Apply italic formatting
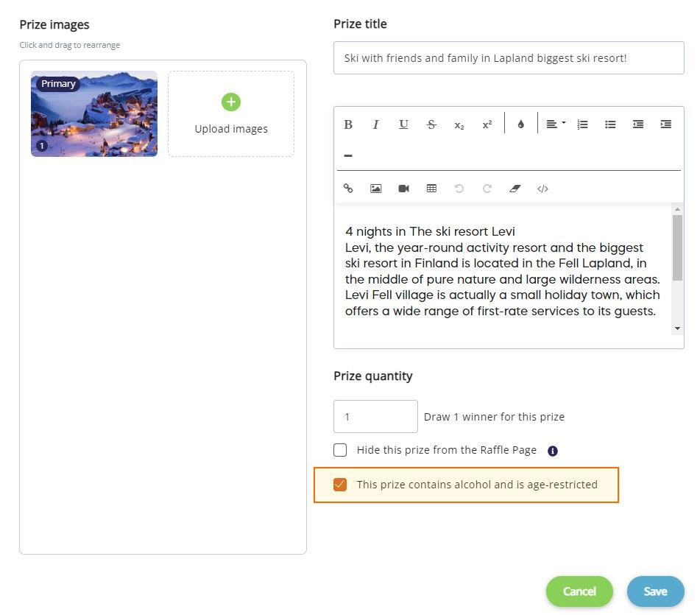The height and width of the screenshot is (615, 700). (376, 124)
